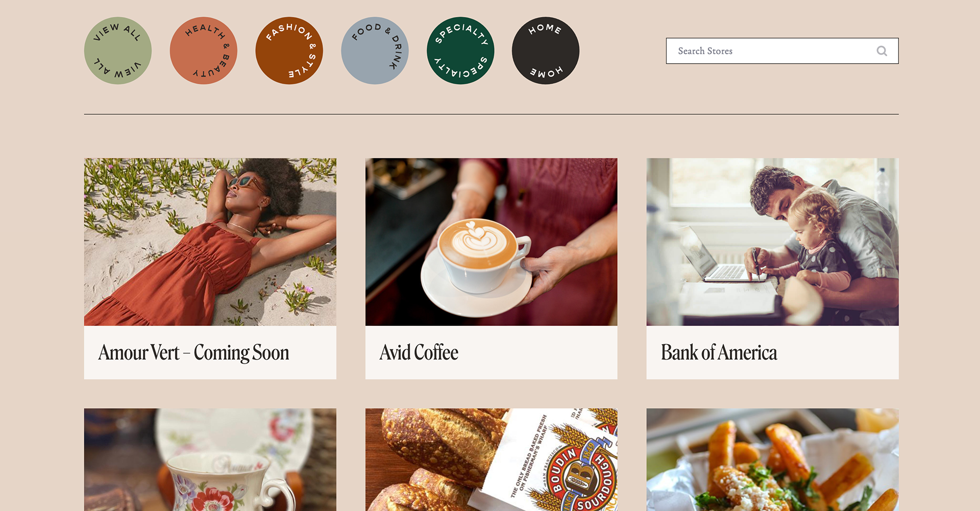980x511 pixels.
Task: Click the woman in red dress photo
Action: point(210,242)
